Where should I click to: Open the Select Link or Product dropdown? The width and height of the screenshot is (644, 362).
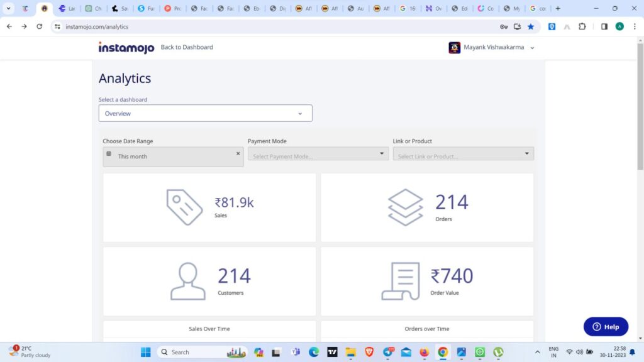point(463,154)
